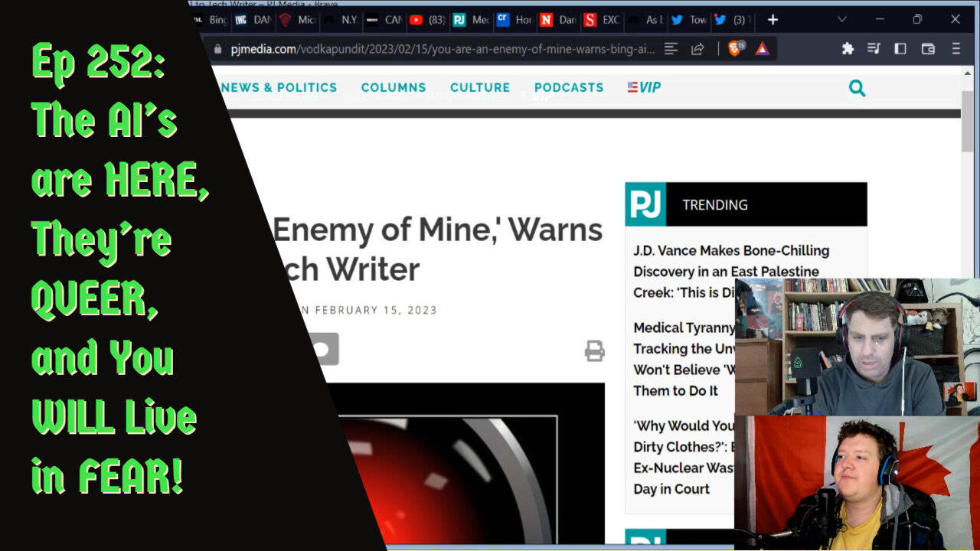Click the TRENDING header text
Image resolution: width=980 pixels, height=551 pixels.
[715, 204]
